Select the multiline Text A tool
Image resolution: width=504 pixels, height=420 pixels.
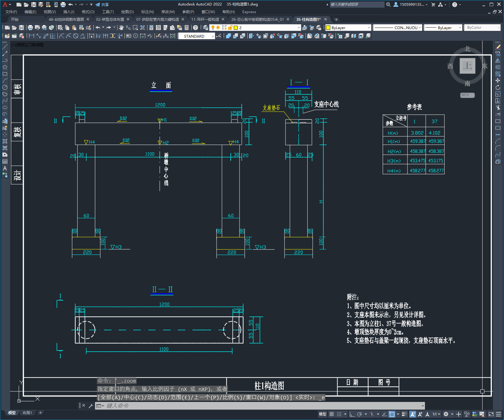(x=5, y=168)
